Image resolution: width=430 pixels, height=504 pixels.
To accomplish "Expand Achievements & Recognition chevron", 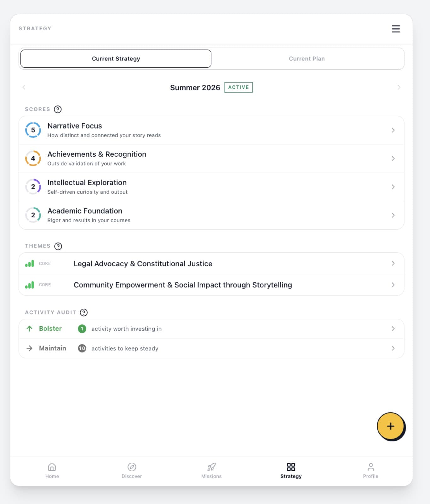I will point(393,158).
